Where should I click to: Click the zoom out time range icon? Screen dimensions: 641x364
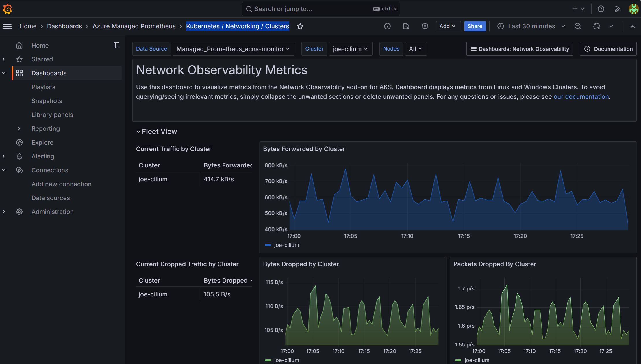pos(578,26)
